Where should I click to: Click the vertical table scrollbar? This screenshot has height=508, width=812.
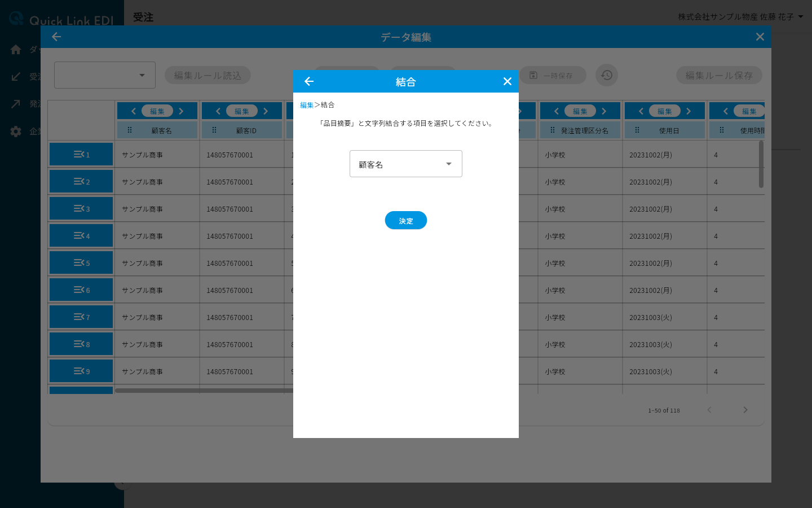[761, 164]
